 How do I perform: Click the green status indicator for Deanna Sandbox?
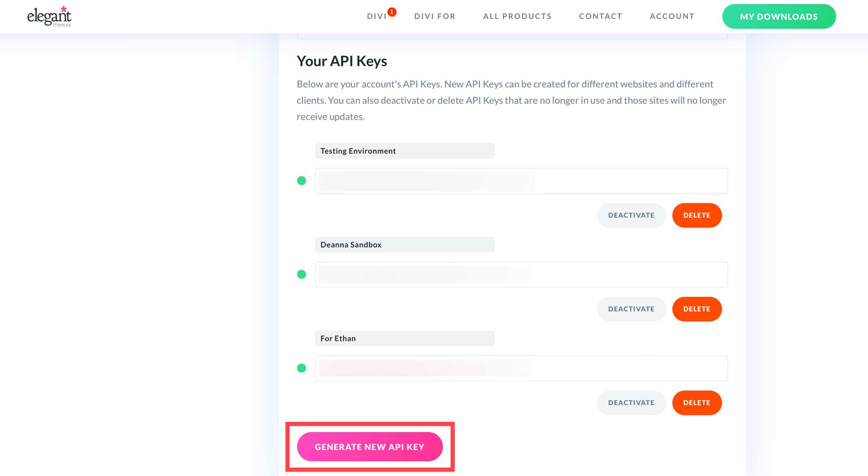[x=302, y=274]
